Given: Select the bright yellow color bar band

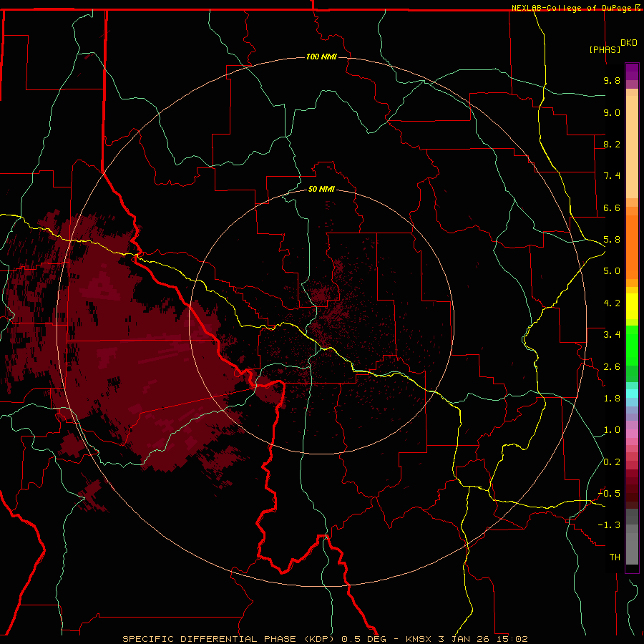Looking at the screenshot, I should point(632,306).
